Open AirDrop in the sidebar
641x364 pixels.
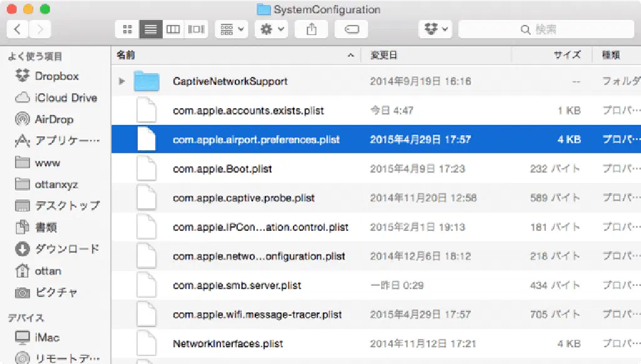pyautogui.click(x=54, y=119)
